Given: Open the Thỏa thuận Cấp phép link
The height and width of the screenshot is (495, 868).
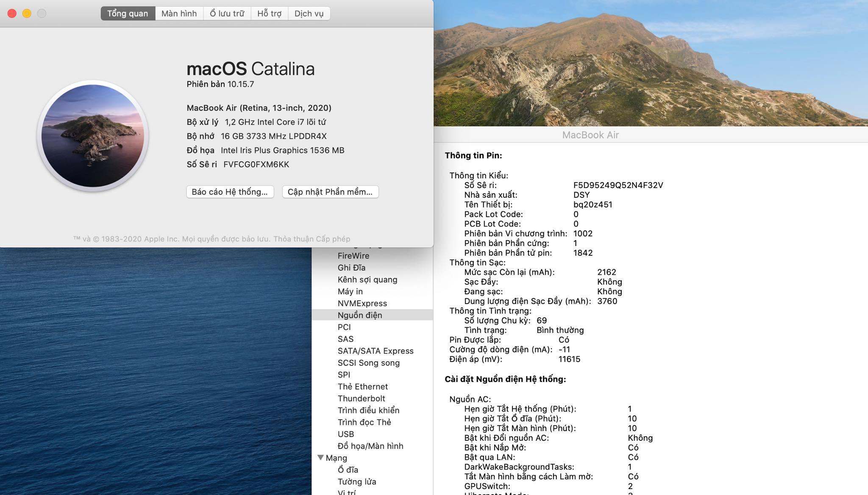Looking at the screenshot, I should 312,239.
